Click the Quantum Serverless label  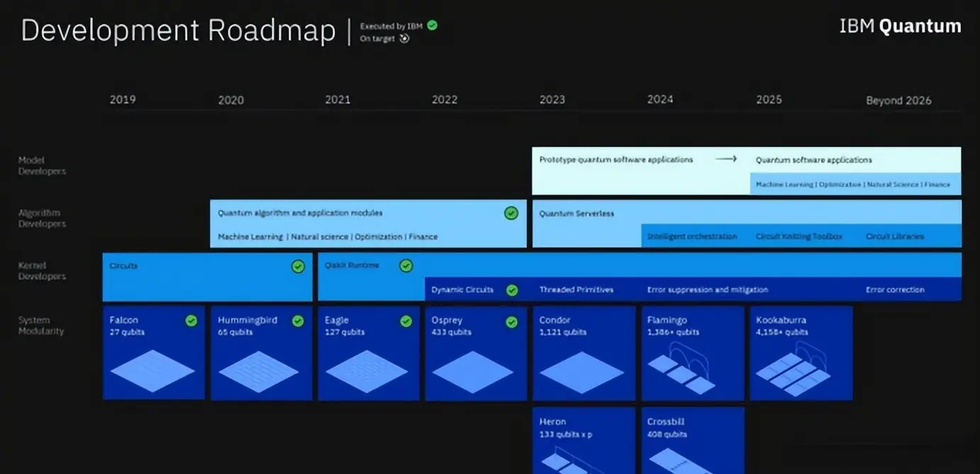coord(577,213)
